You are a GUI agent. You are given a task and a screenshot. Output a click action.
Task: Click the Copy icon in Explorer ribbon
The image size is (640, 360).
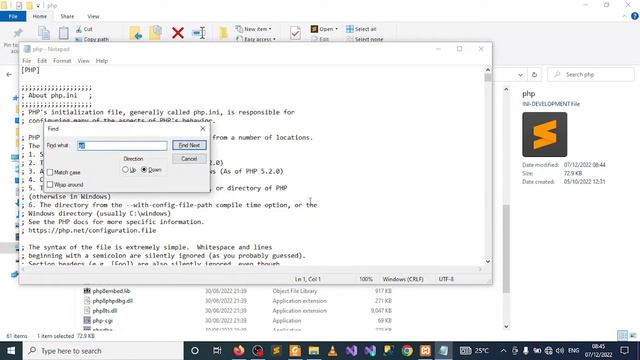[44, 33]
